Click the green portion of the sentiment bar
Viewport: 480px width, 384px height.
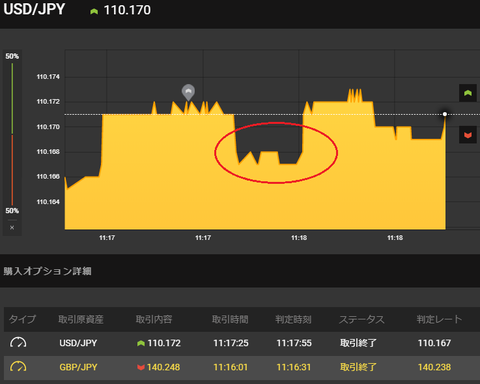coord(12,99)
